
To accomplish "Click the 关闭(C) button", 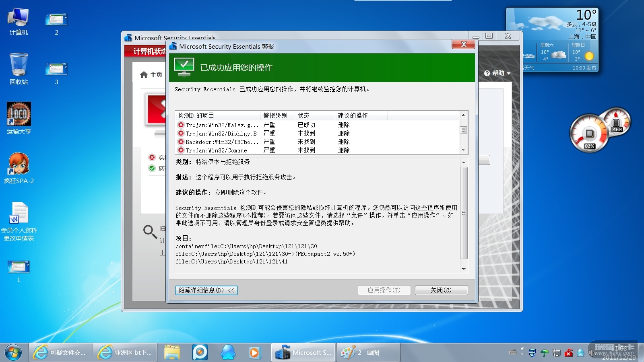I will coord(441,290).
